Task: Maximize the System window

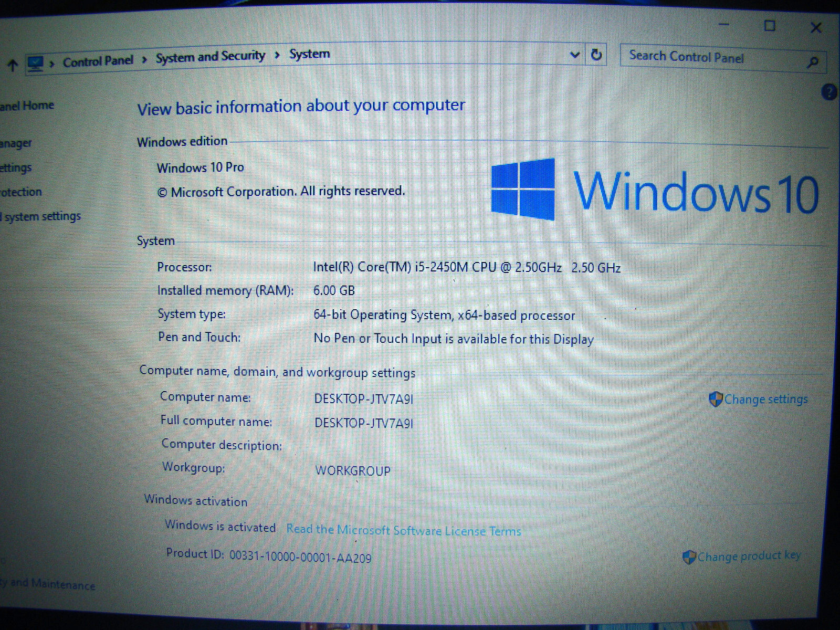Action: coord(770,25)
